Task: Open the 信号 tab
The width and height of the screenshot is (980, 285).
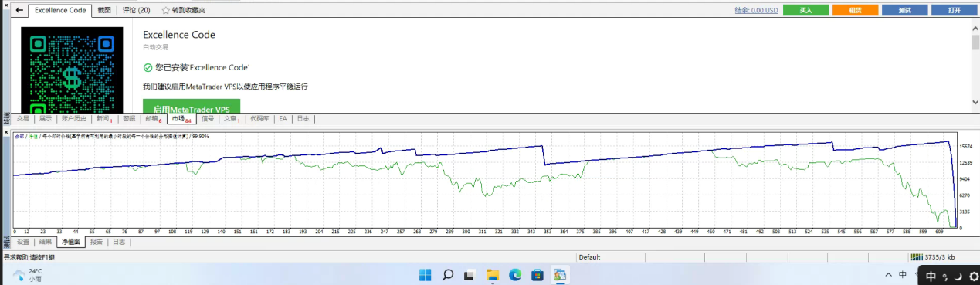Action: pyautogui.click(x=208, y=119)
